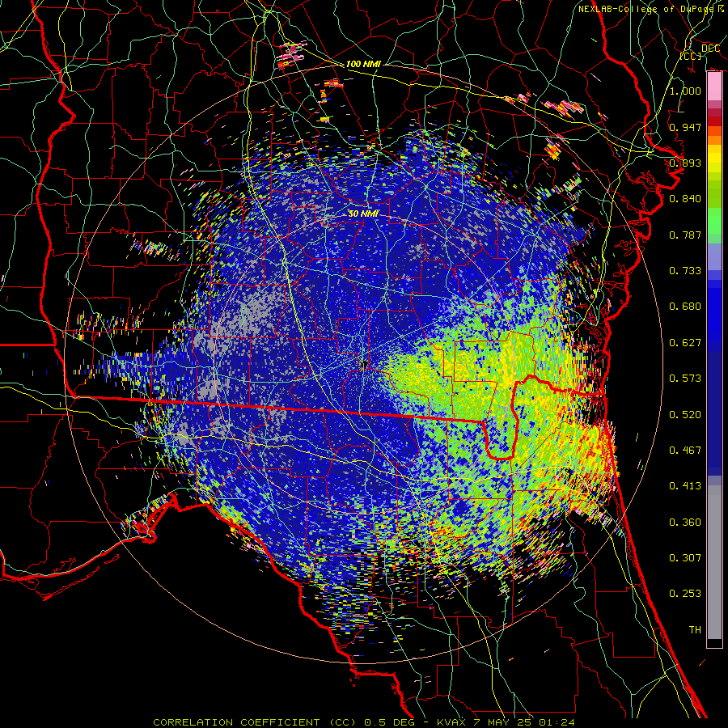Click the 50 NMI range ring label
Image resolution: width=728 pixels, height=728 pixels.
tap(363, 214)
